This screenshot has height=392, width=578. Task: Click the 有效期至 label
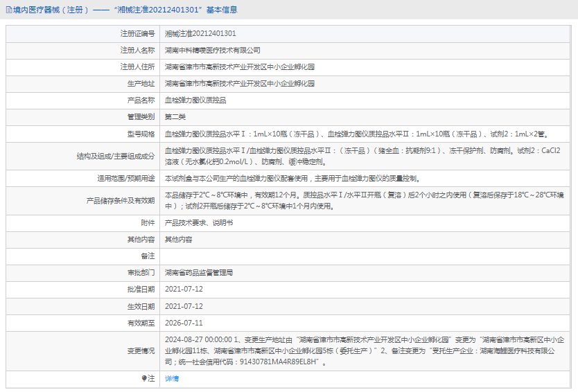(x=141, y=323)
